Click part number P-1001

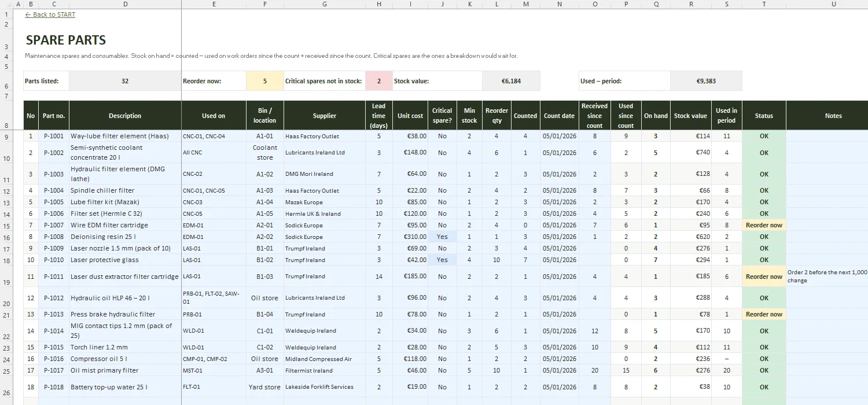pyautogui.click(x=54, y=136)
